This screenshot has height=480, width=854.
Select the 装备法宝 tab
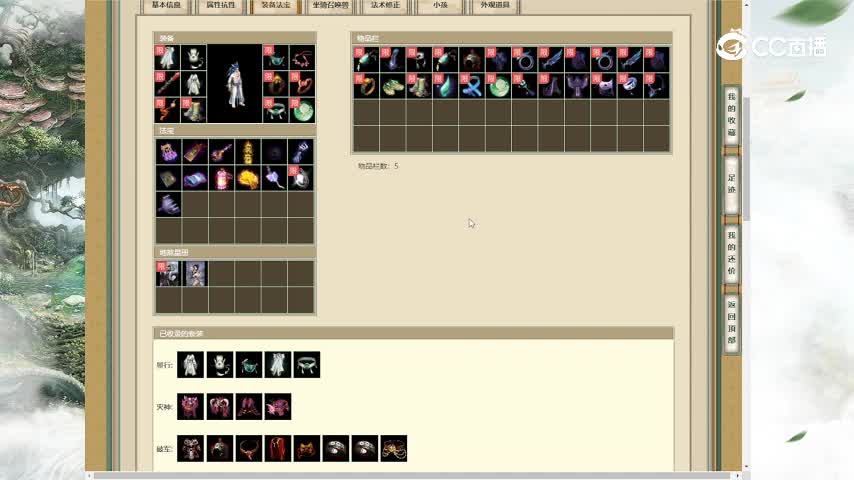coord(276,5)
